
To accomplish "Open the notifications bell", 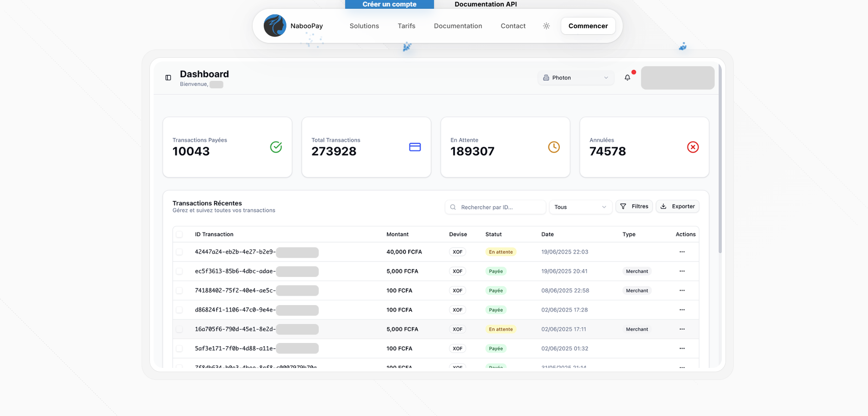I will pos(627,78).
